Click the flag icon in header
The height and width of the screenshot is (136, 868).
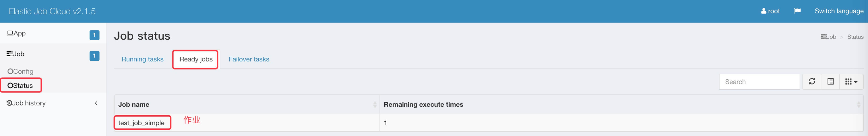pos(797,11)
